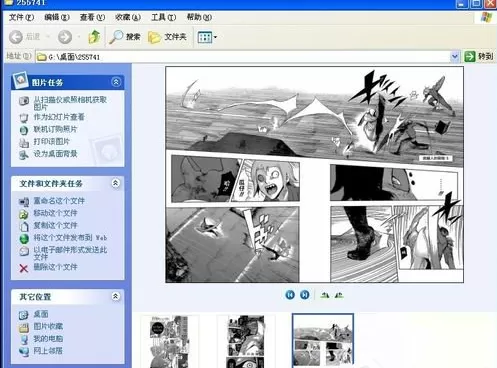Expand the address bar dropdown arrow
This screenshot has width=497, height=368.
pos(455,57)
